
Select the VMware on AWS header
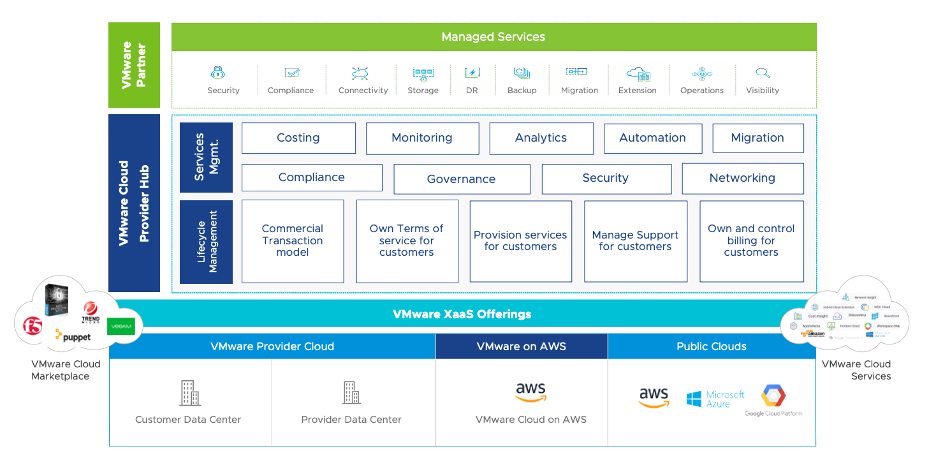[x=522, y=346]
